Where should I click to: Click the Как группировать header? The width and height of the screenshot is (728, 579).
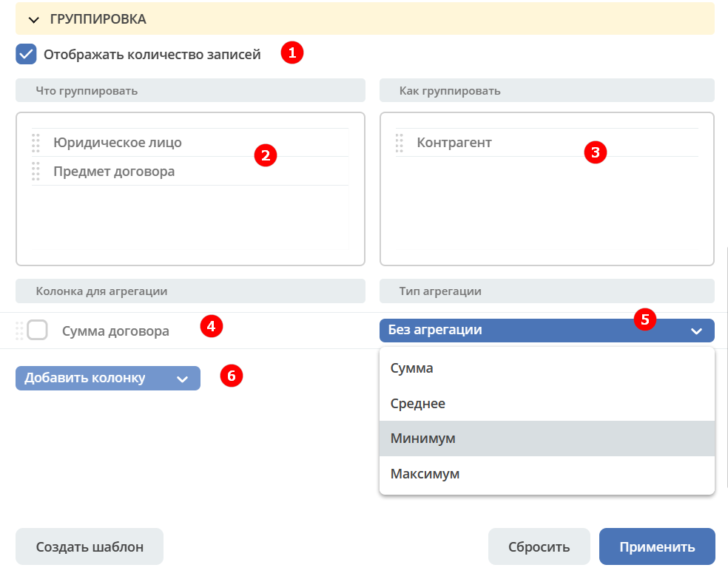click(547, 90)
